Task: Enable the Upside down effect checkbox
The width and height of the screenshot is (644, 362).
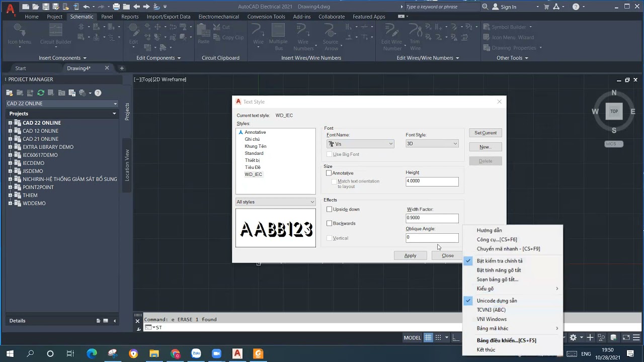Action: [x=329, y=209]
